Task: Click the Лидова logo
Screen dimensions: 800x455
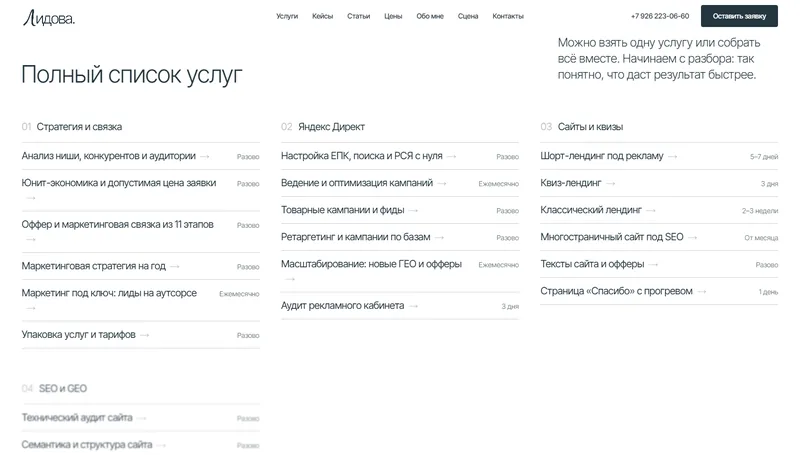Action: [49, 18]
